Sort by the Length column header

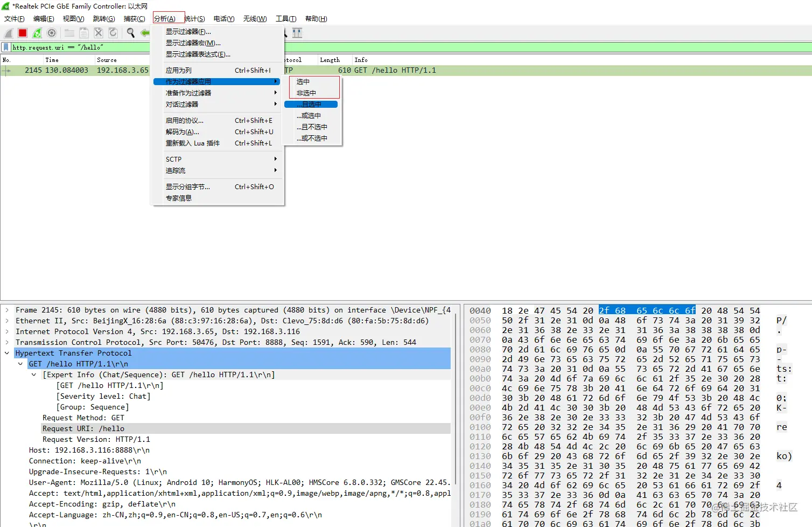click(334, 60)
